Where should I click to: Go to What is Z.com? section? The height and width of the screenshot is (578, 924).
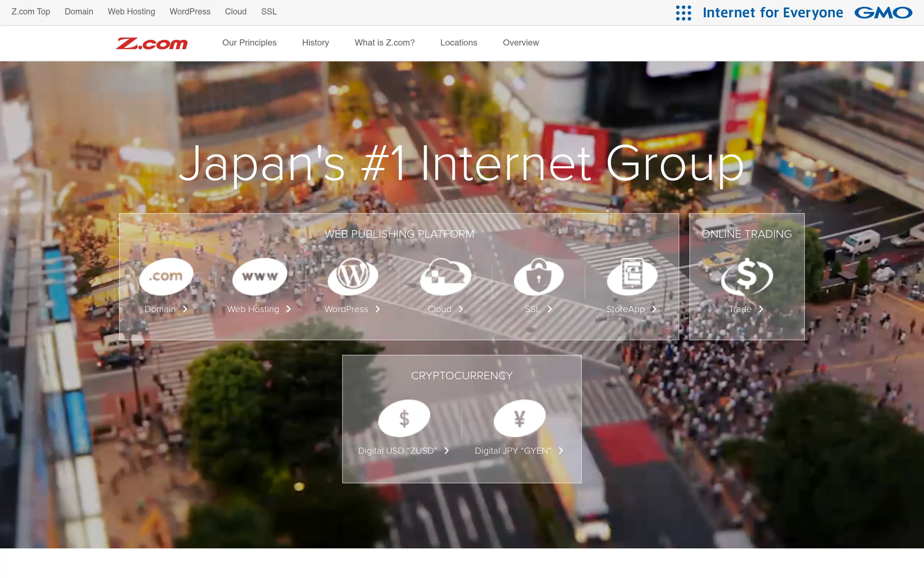pos(384,42)
